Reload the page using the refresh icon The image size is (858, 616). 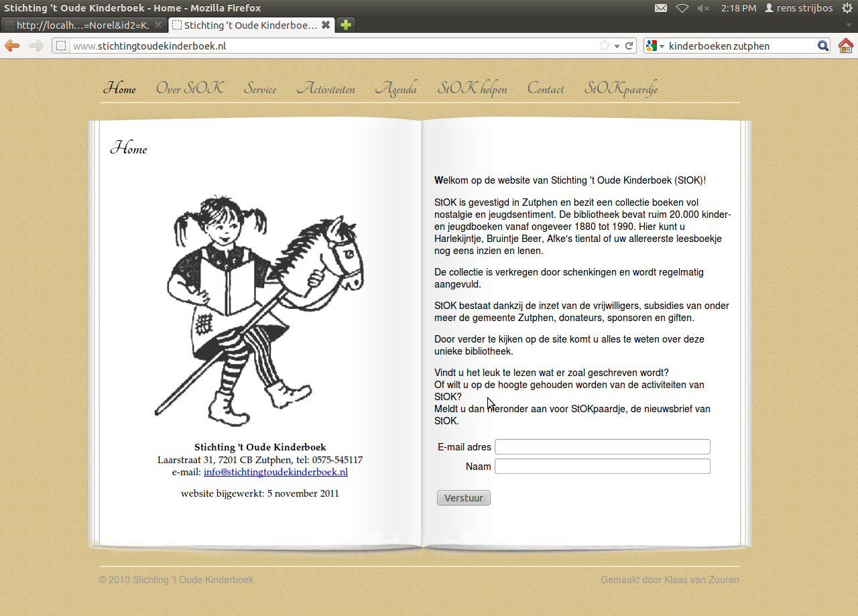(x=629, y=46)
